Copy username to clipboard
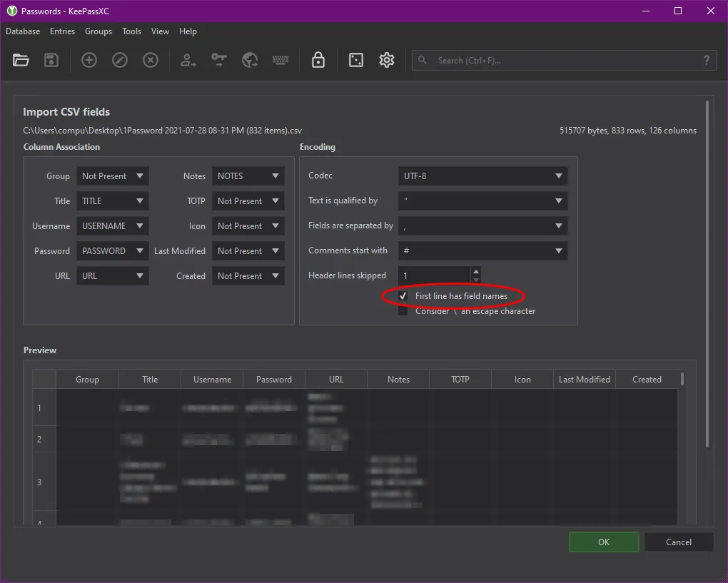Image resolution: width=728 pixels, height=583 pixels. pos(187,60)
